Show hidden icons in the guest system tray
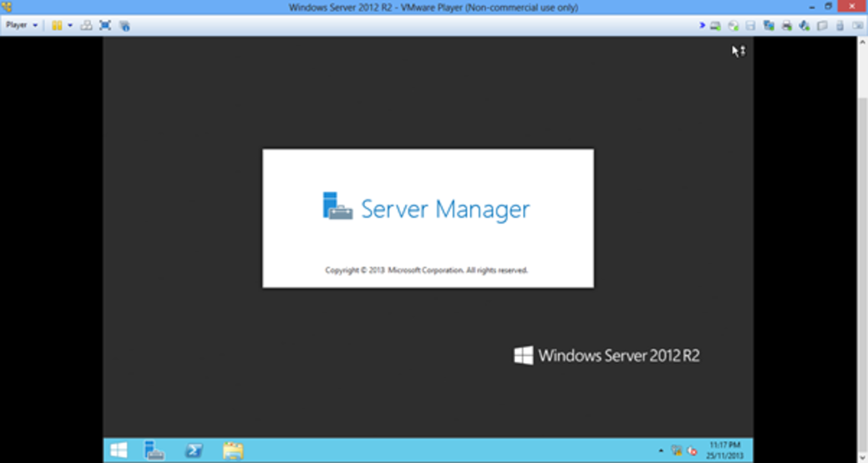This screenshot has height=463, width=868. click(661, 450)
